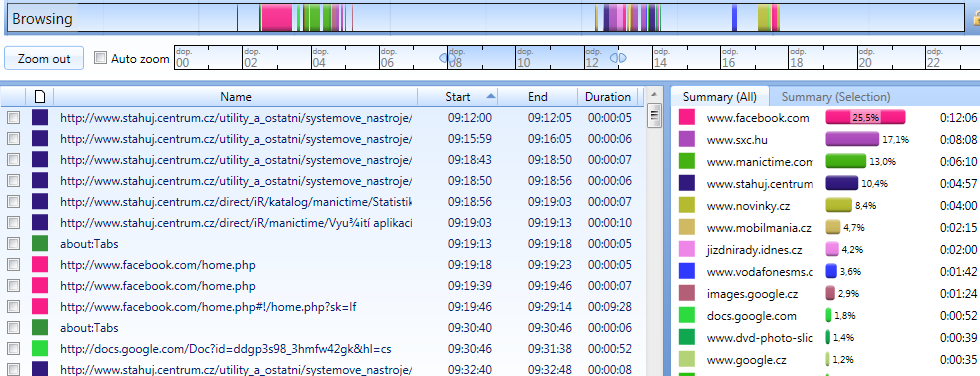Click the pink swatch of facebook row at 09:19:39
Screen dimensions: 980x376
[40, 285]
